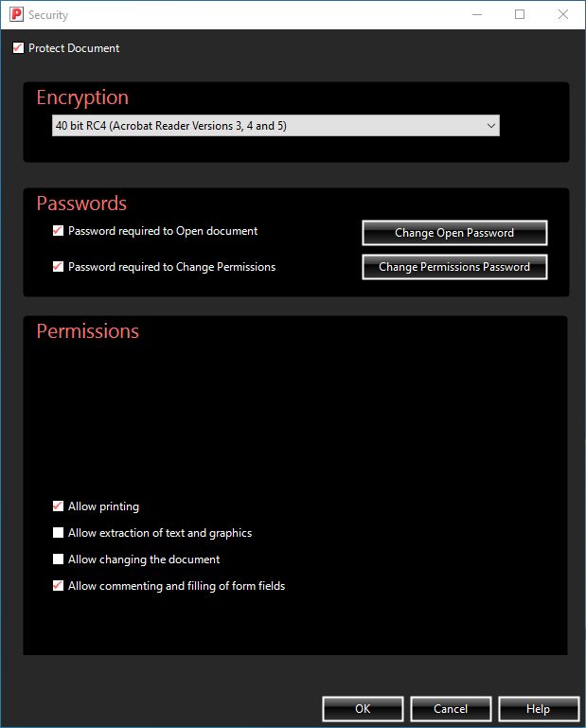
Task: Click the encryption dropdown chevron arrow
Action: [x=490, y=125]
